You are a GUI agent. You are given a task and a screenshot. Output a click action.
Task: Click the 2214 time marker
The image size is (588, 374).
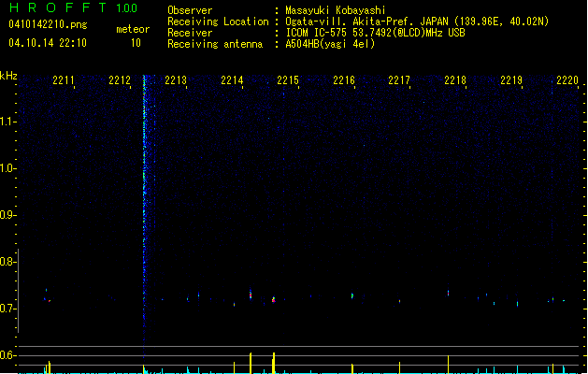click(232, 80)
